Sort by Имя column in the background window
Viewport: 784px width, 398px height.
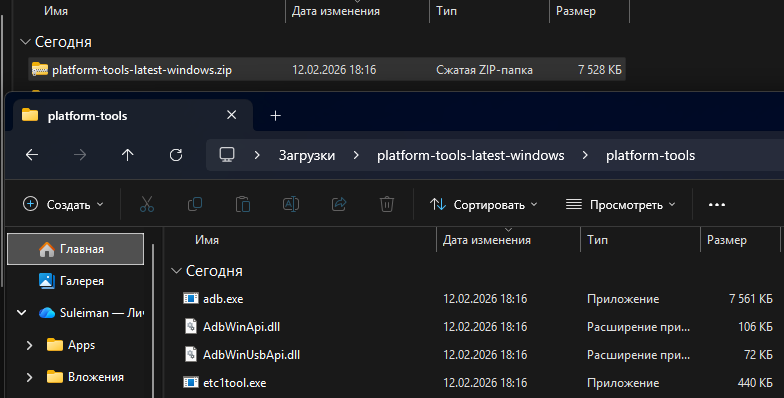[56, 11]
